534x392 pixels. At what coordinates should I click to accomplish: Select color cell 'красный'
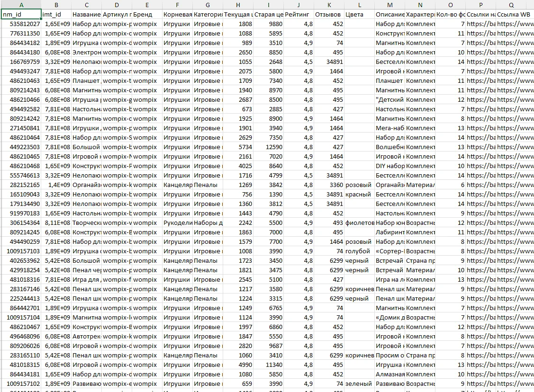(x=359, y=194)
